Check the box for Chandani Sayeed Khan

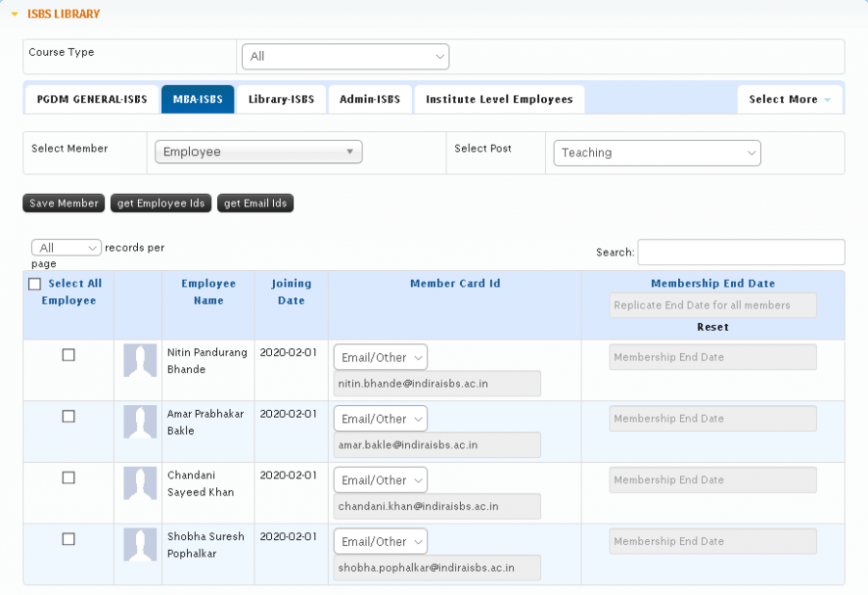[x=68, y=477]
